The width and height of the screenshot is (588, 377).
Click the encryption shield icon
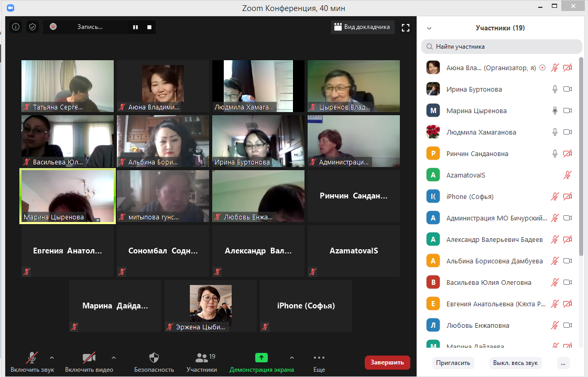[32, 27]
